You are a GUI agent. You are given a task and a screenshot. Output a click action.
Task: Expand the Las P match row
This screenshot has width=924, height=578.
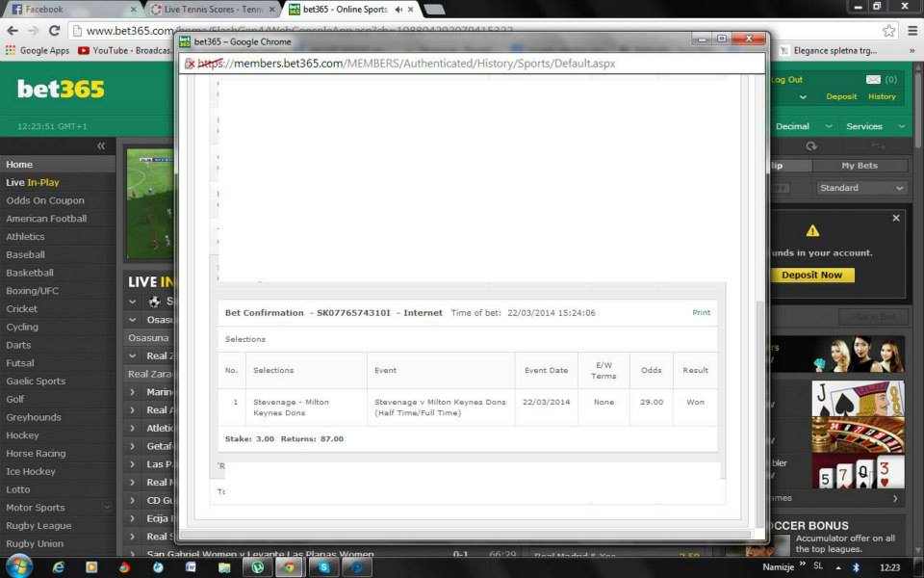[x=150, y=464]
